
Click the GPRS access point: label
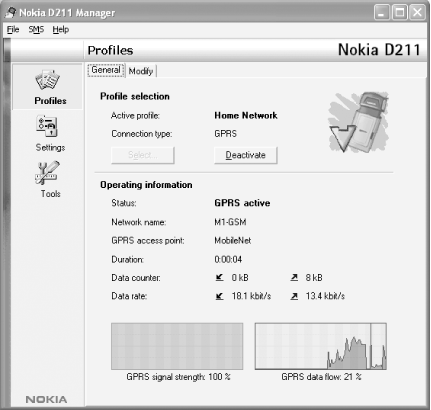click(x=148, y=241)
